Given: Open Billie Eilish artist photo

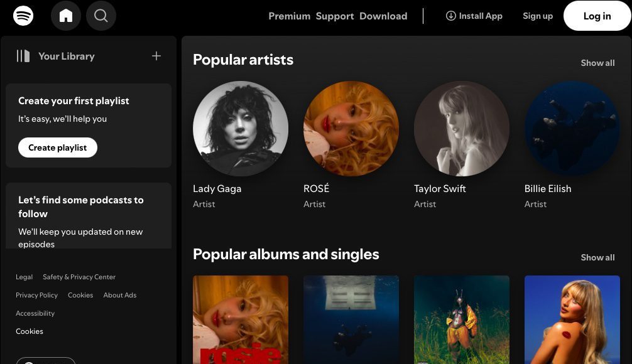Looking at the screenshot, I should coord(572,129).
